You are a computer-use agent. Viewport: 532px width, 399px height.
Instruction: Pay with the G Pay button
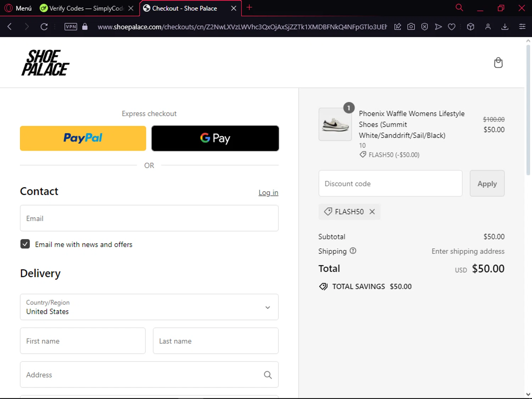[215, 138]
